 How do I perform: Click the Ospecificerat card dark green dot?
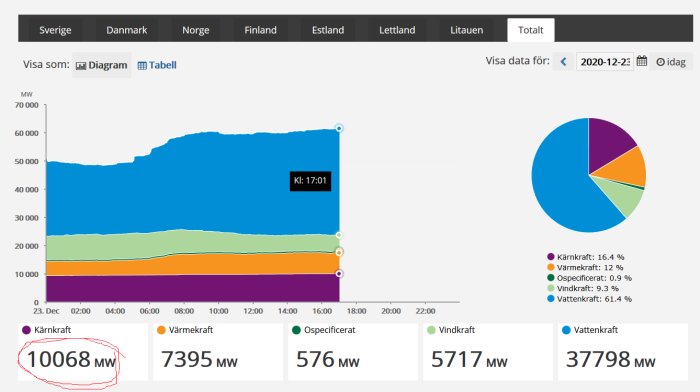(296, 330)
